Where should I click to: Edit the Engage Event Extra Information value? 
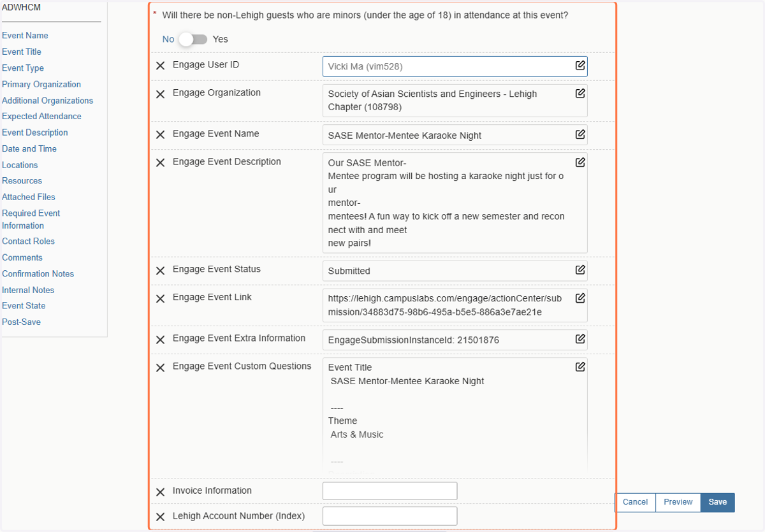pyautogui.click(x=580, y=338)
